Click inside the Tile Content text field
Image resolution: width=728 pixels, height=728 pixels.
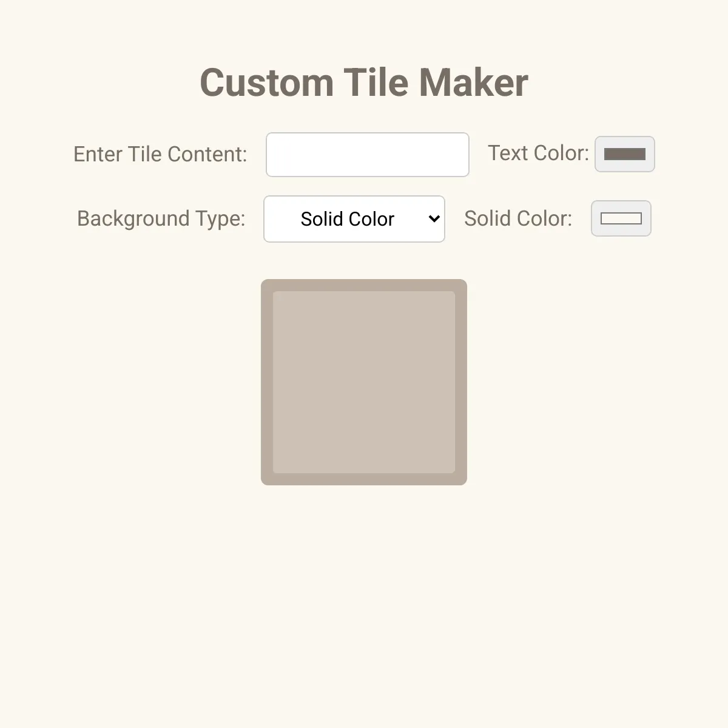[366, 154]
